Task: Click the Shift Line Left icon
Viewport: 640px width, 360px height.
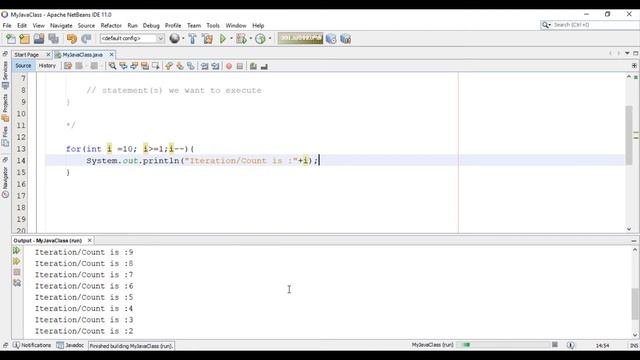Action: tap(204, 66)
